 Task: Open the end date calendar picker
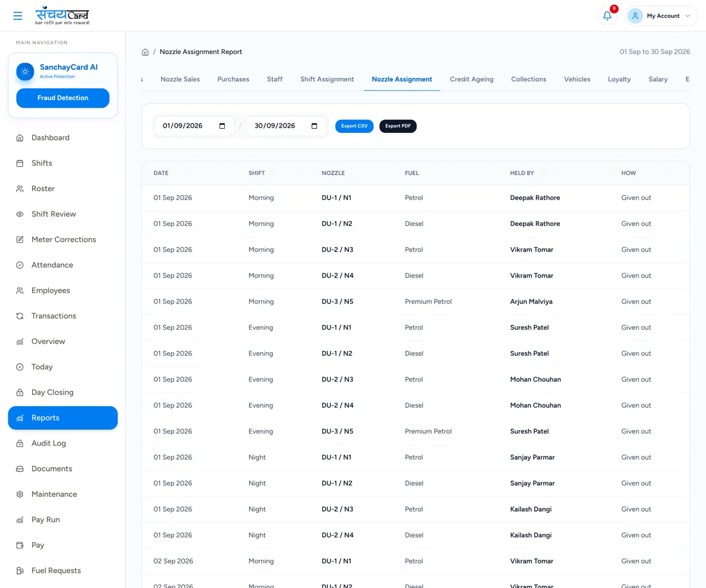(314, 126)
